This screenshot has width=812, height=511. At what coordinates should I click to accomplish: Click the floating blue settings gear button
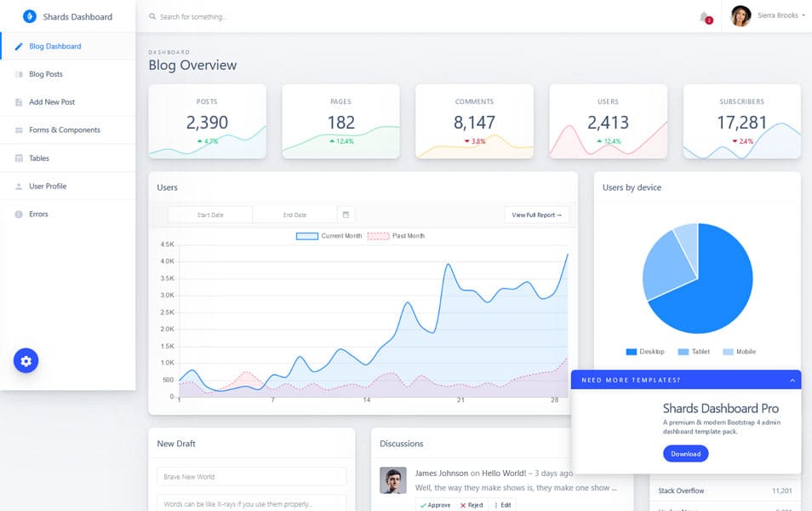pyautogui.click(x=26, y=360)
